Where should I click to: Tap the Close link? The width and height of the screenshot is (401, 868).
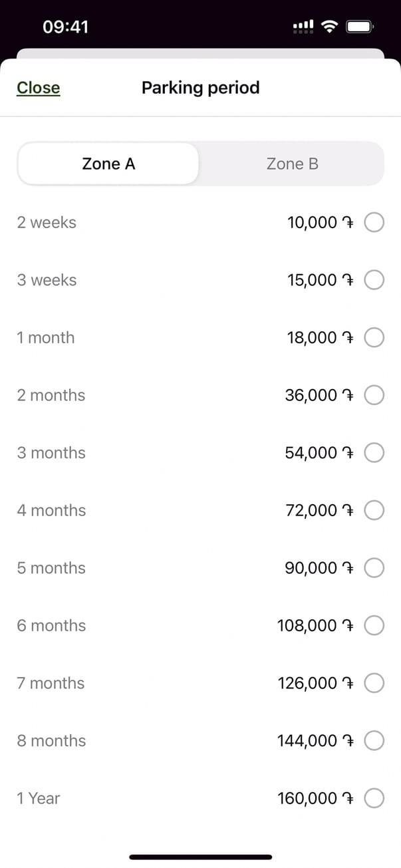click(x=38, y=88)
